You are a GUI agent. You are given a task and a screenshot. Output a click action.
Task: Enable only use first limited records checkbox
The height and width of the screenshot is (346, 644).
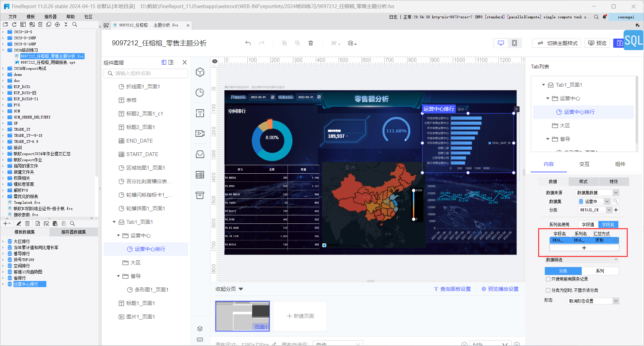(x=548, y=279)
